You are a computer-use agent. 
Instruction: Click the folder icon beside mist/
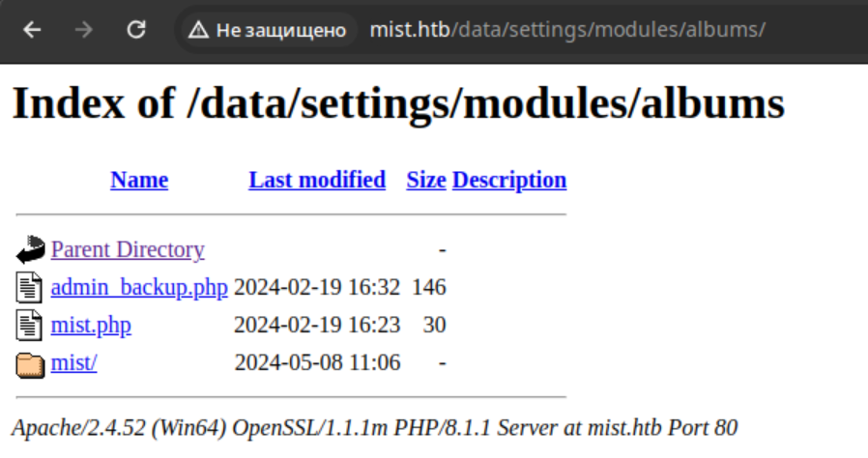30,365
